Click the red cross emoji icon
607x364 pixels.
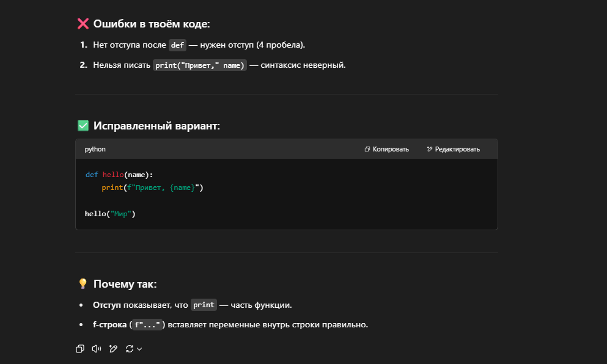pos(83,24)
